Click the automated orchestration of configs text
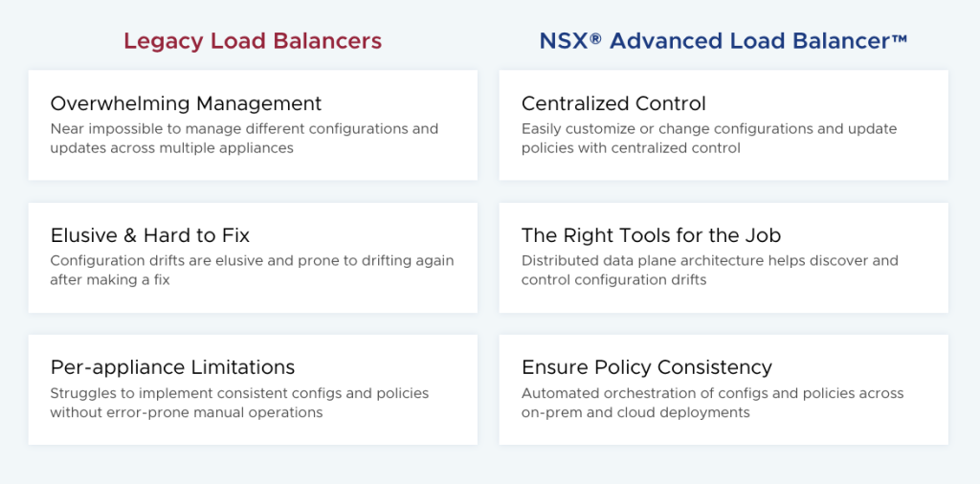 coord(712,393)
